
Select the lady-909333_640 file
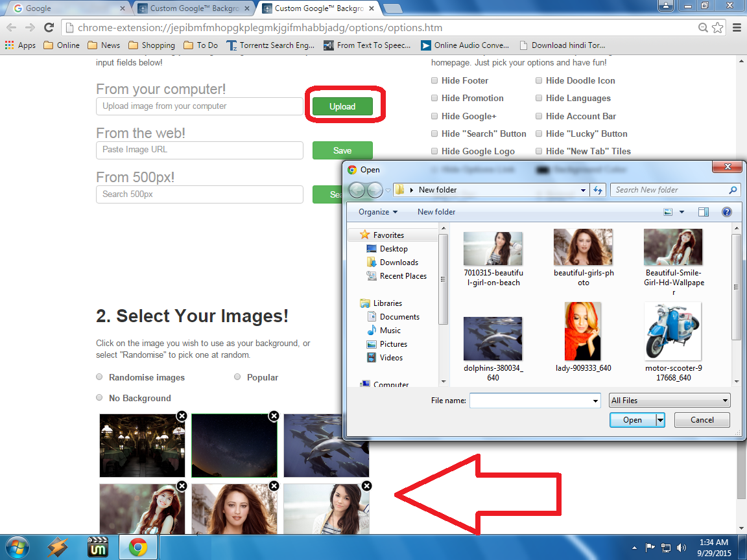[583, 337]
